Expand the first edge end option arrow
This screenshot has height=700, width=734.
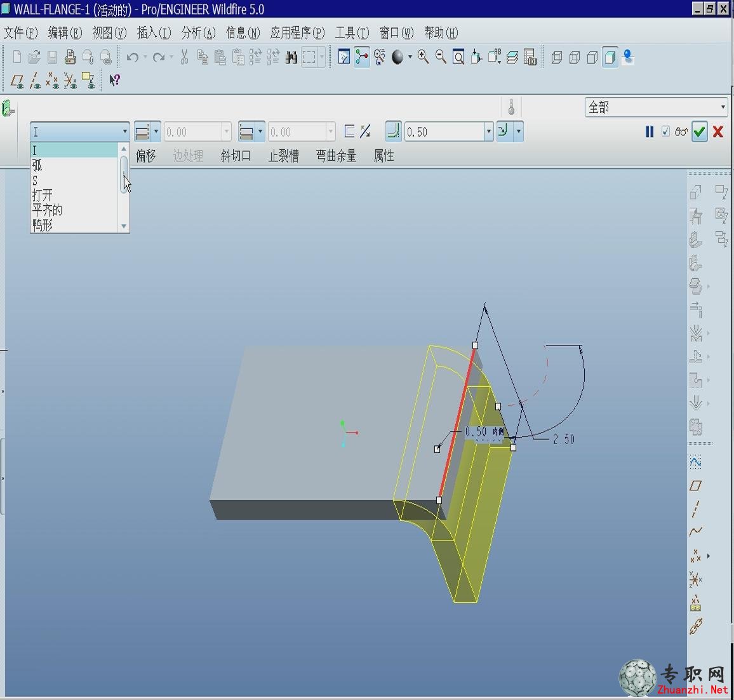pyautogui.click(x=156, y=131)
